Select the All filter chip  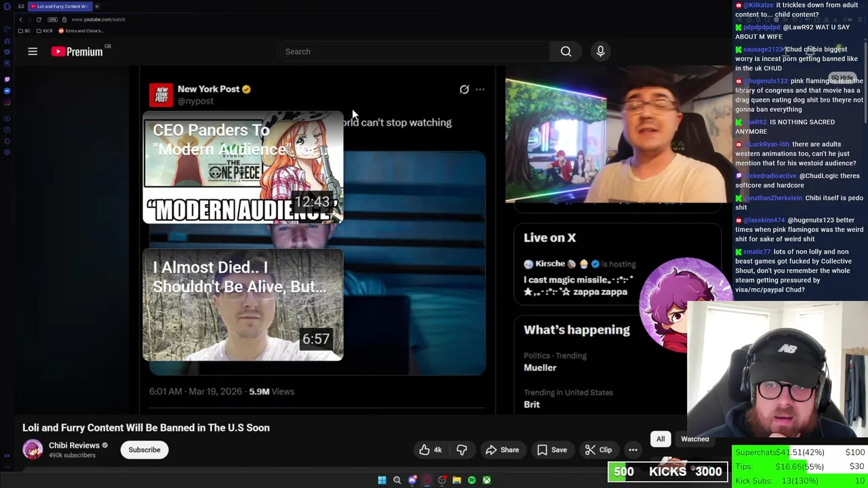click(660, 439)
